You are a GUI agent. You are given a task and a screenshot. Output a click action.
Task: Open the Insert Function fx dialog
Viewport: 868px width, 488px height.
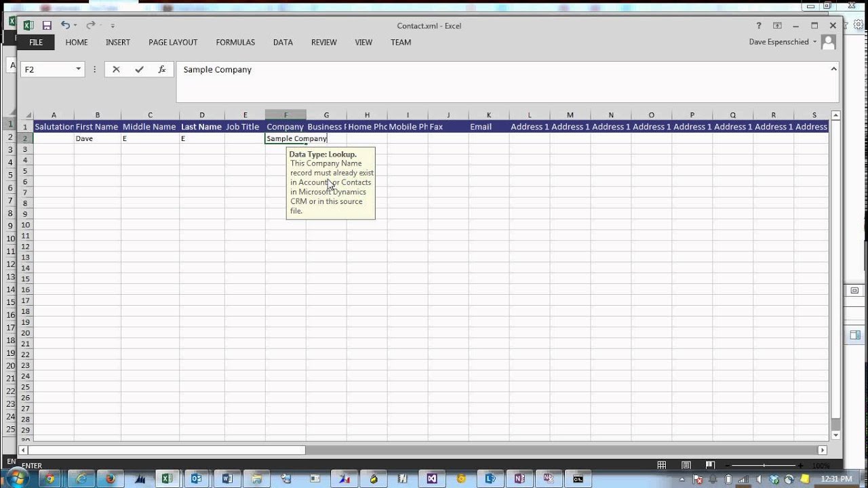(161, 69)
